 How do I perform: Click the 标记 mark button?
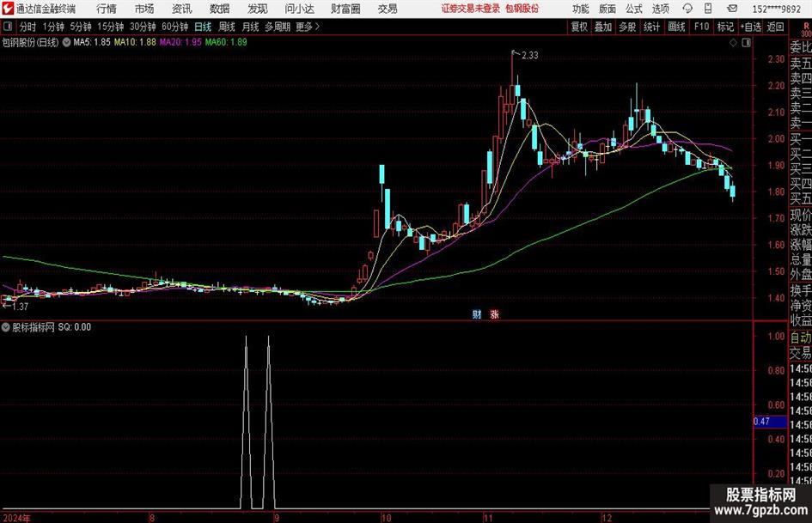(x=725, y=27)
